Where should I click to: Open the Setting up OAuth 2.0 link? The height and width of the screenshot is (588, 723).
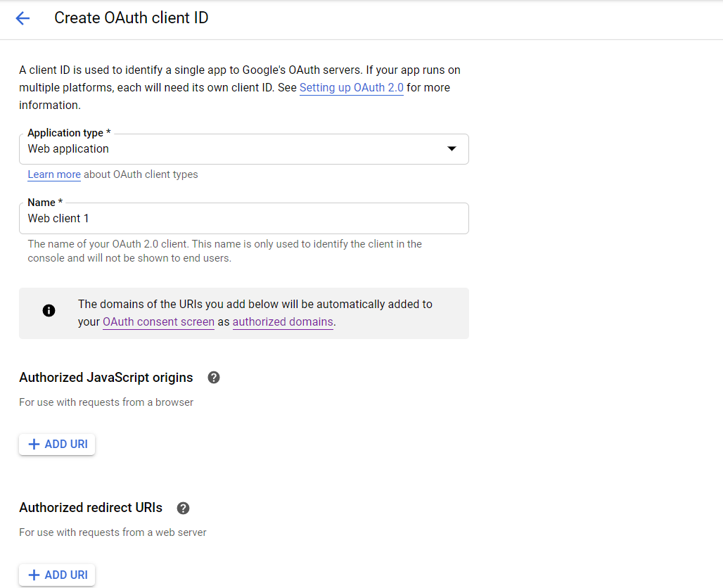click(352, 88)
